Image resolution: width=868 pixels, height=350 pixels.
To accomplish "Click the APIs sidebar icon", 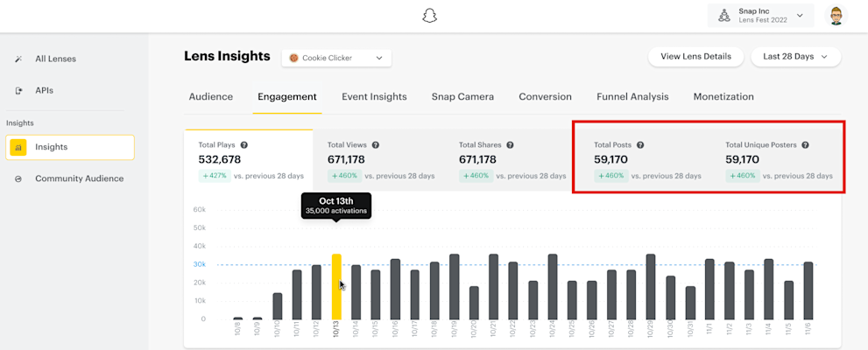I will 18,90.
